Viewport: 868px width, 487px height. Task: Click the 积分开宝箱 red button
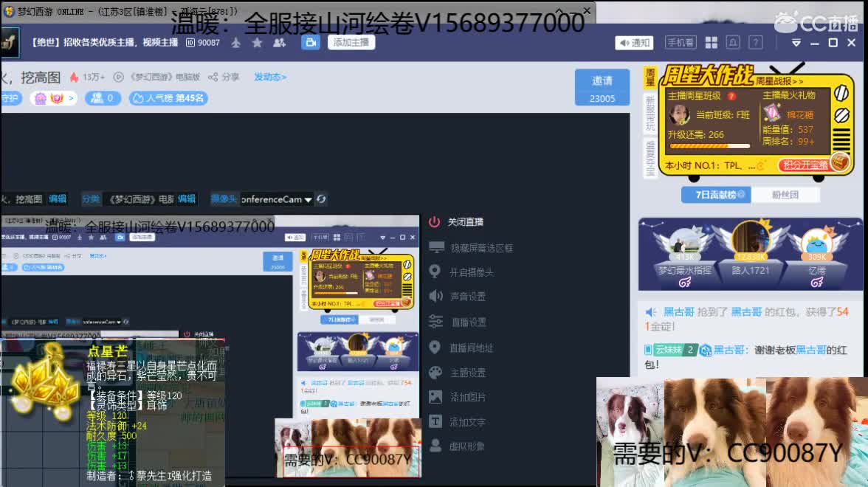click(x=805, y=165)
